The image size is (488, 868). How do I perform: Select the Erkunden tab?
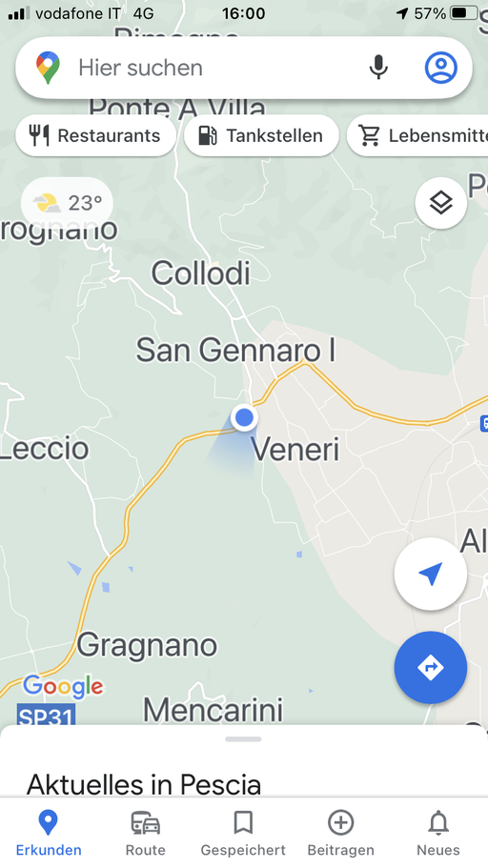pos(49,833)
